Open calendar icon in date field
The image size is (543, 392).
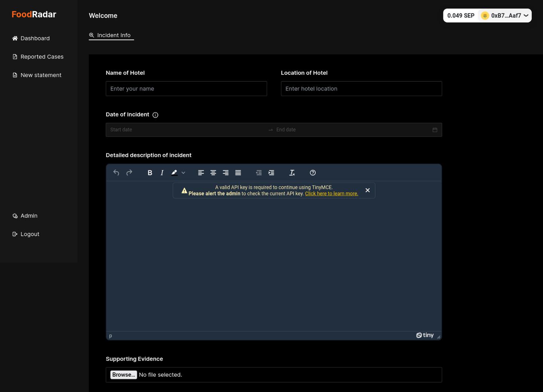click(x=435, y=130)
